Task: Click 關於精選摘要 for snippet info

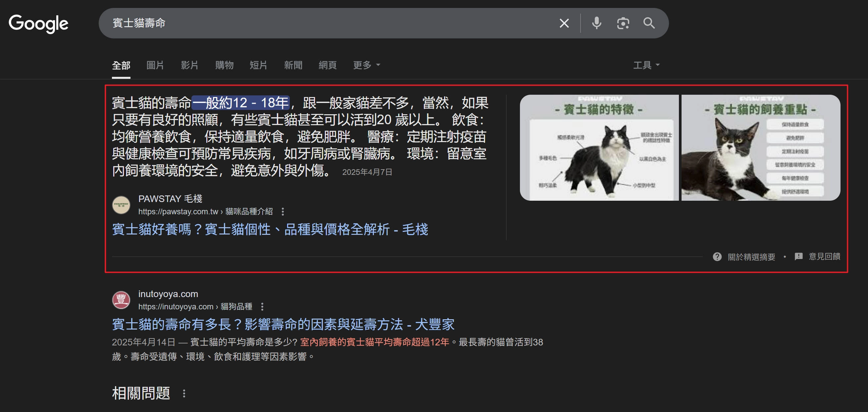Action: (x=751, y=257)
